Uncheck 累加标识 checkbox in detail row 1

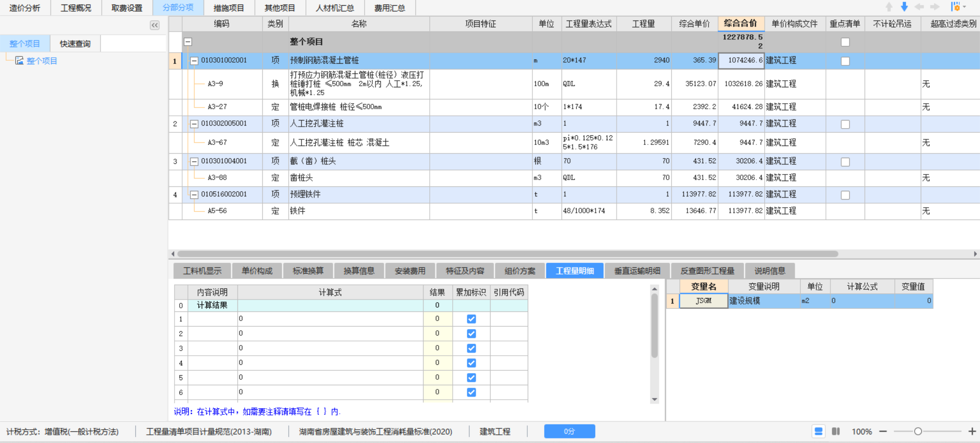pos(471,319)
